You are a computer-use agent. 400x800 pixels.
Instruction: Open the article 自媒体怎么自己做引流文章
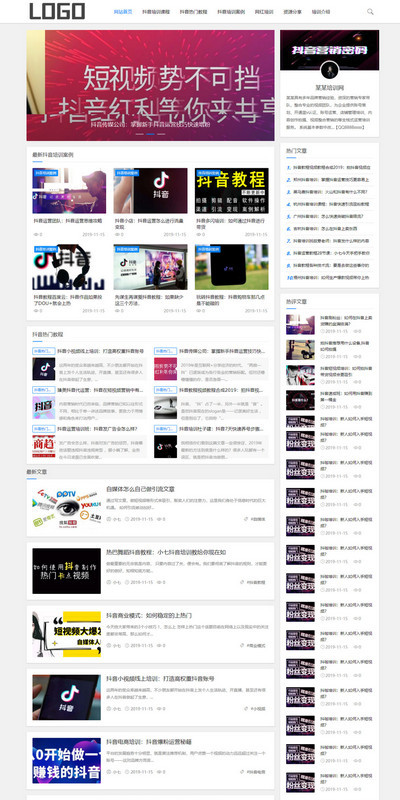[140, 489]
